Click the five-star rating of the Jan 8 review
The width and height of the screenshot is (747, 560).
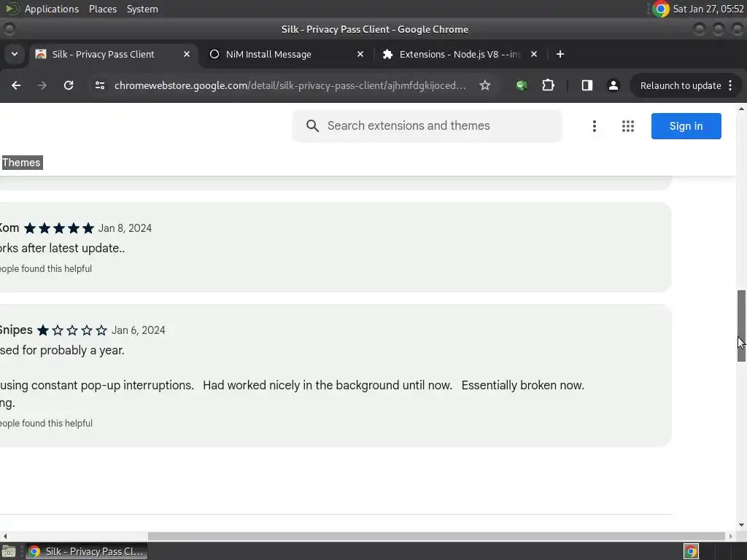coord(59,228)
